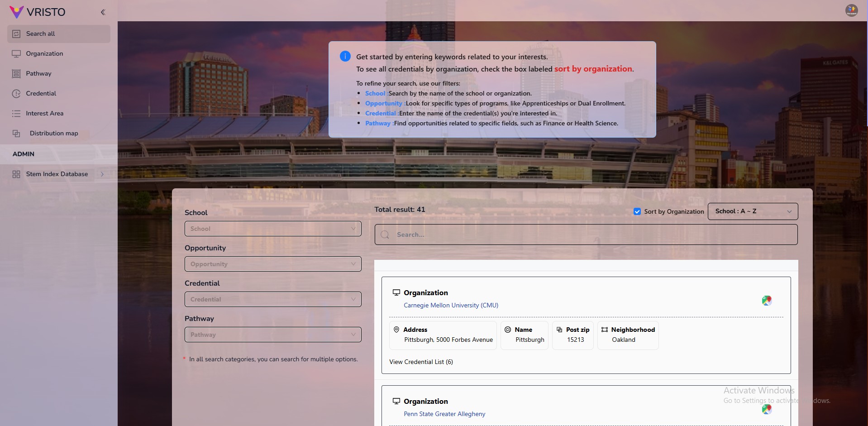Collapse sidebar with double chevron icon
The height and width of the screenshot is (426, 868).
pos(103,12)
